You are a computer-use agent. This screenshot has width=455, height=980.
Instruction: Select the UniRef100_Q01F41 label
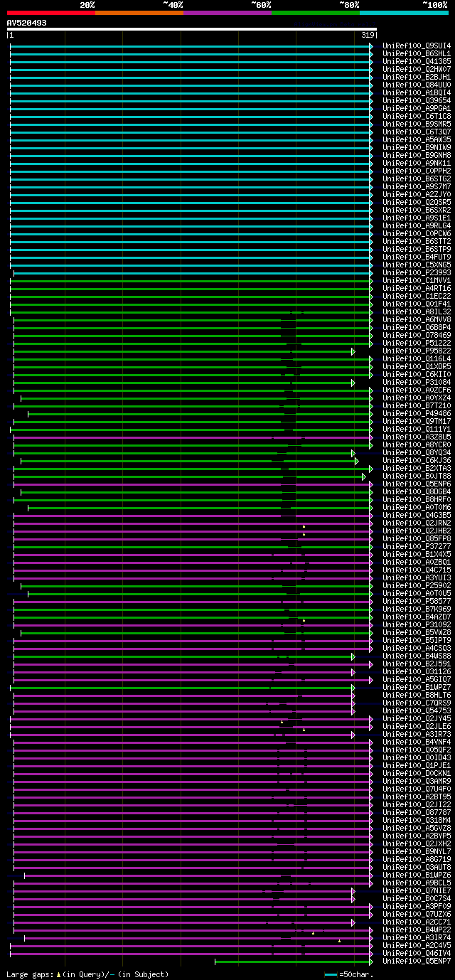pos(417,304)
